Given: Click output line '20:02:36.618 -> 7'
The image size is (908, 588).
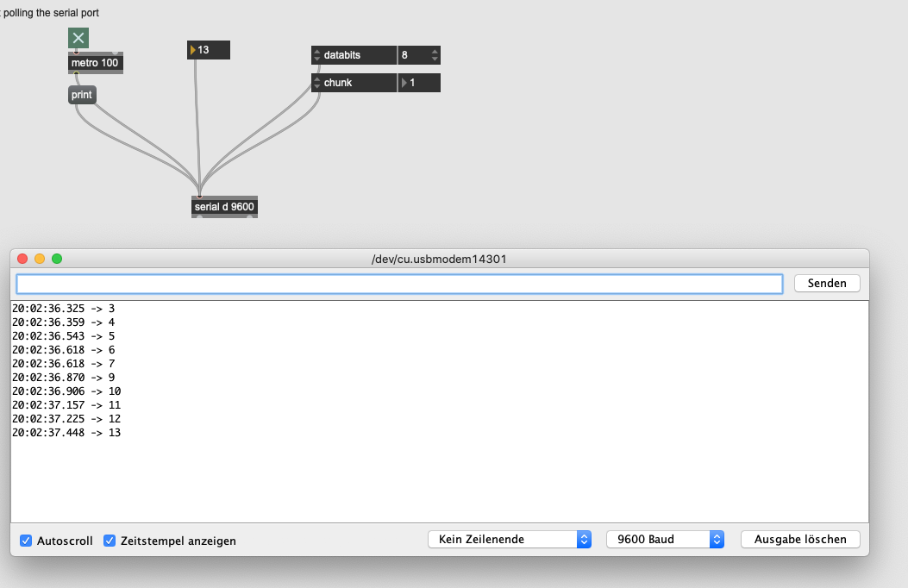Looking at the screenshot, I should (x=64, y=364).
